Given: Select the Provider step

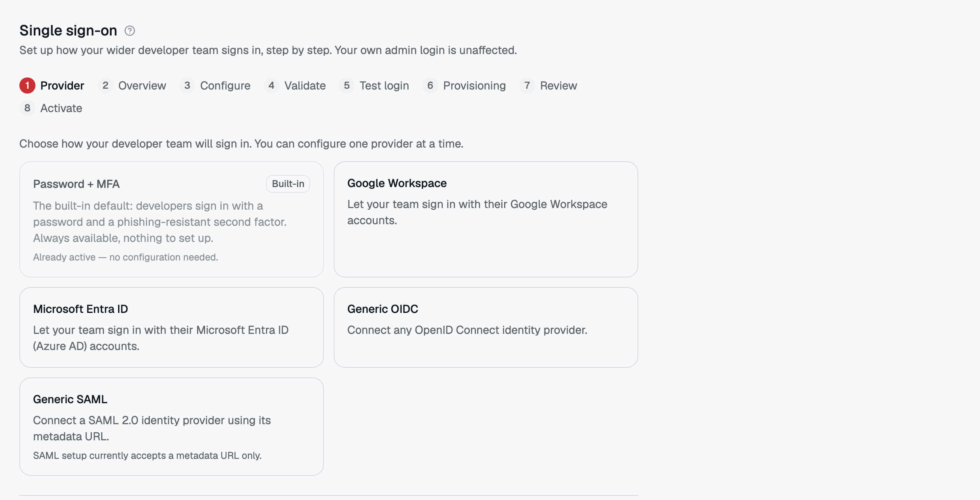Looking at the screenshot, I should pos(52,85).
